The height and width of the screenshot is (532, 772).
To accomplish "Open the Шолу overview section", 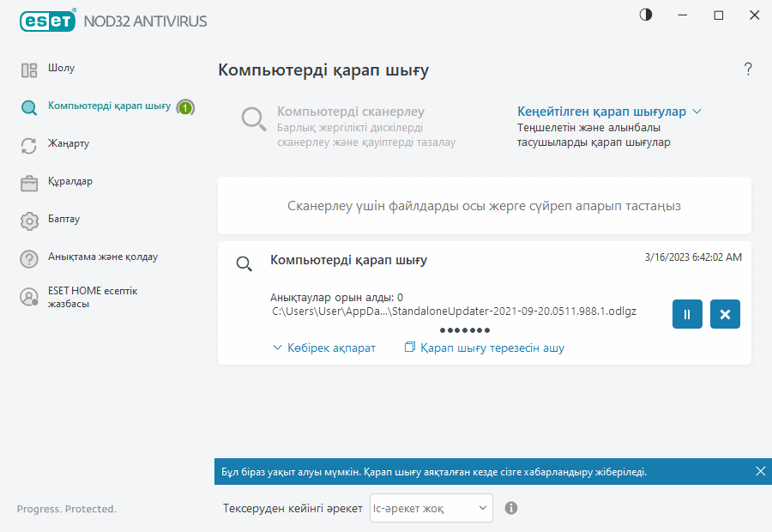I will point(61,68).
